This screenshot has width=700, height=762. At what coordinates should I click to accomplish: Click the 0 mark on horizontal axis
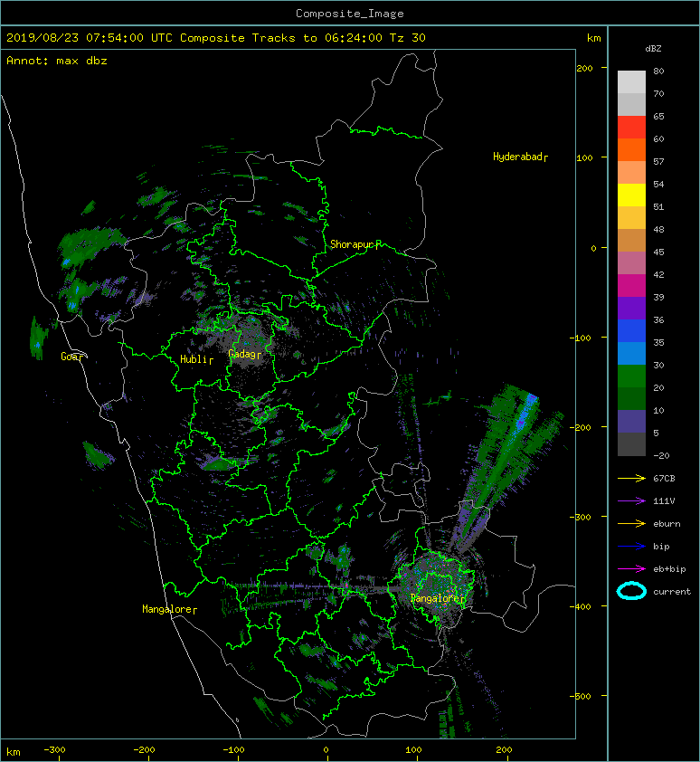326,750
